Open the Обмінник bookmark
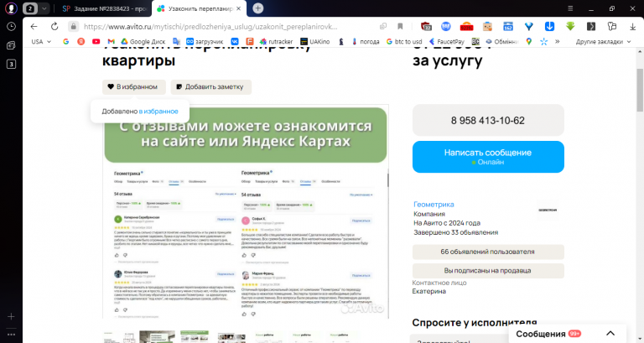Image resolution: width=644 pixels, height=343 pixels. click(502, 41)
